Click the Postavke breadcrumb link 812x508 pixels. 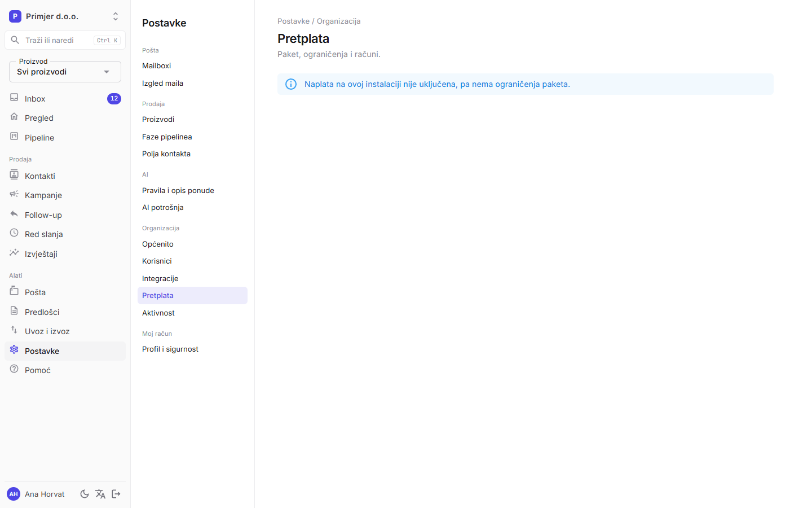point(293,21)
